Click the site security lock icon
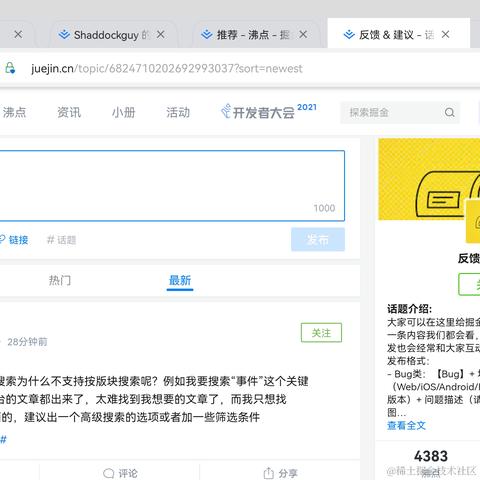Image resolution: width=480 pixels, height=480 pixels. coord(10,68)
